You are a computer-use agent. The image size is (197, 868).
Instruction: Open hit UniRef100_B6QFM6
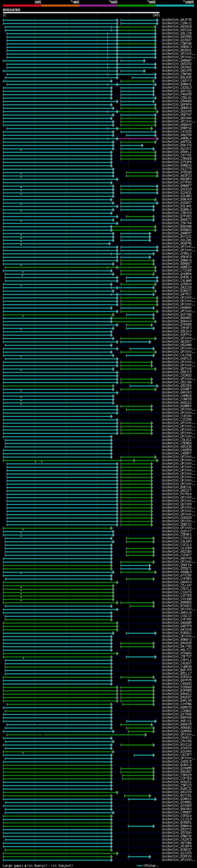click(177, 243)
